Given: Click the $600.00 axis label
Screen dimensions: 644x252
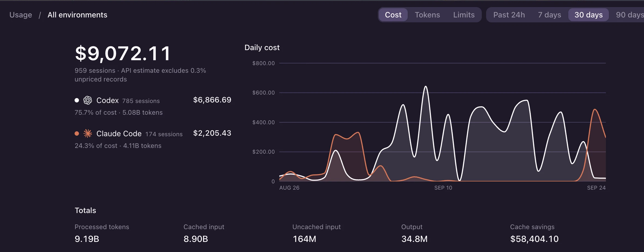Looking at the screenshot, I should click(263, 93).
